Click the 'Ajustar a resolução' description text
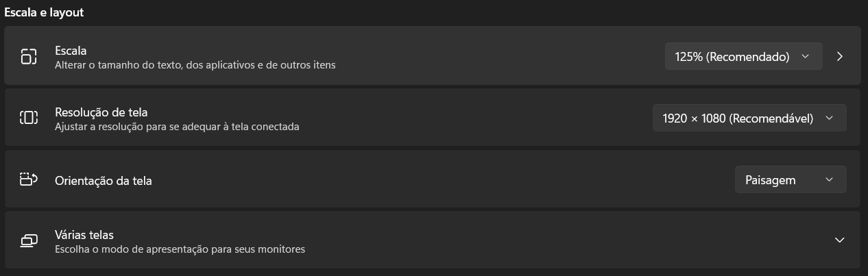 click(177, 127)
